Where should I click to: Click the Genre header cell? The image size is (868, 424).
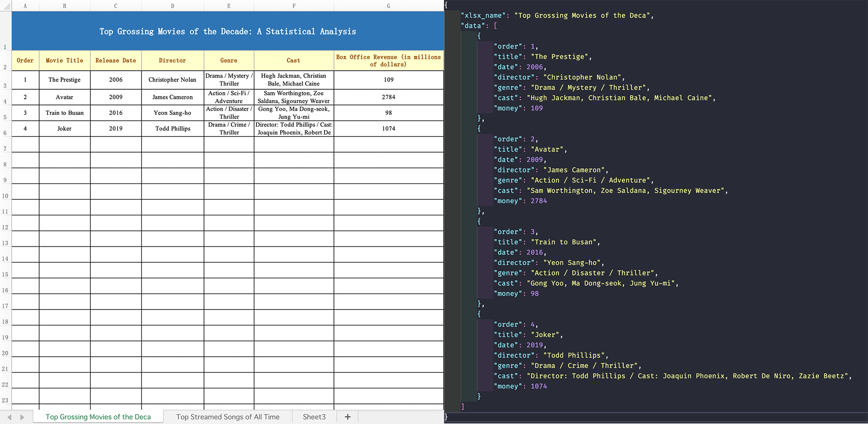tap(229, 61)
